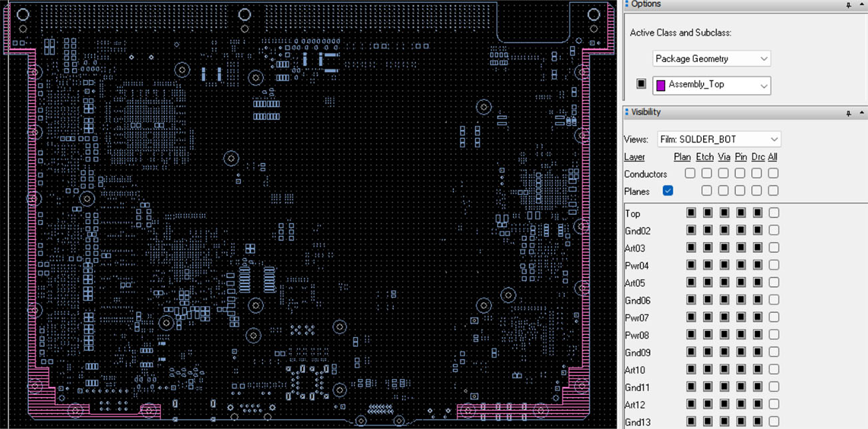Open the Views Film: SOLDER_BOT dropdown

point(719,139)
